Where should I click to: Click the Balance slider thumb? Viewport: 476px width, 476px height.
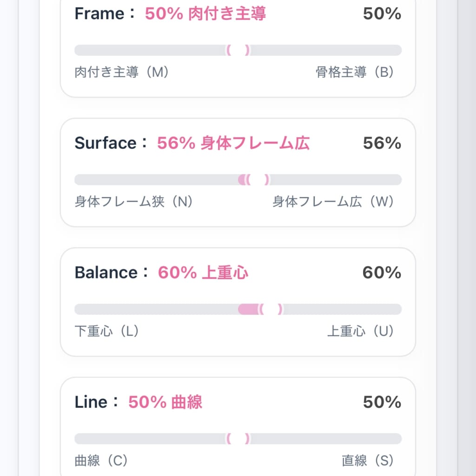tap(271, 309)
